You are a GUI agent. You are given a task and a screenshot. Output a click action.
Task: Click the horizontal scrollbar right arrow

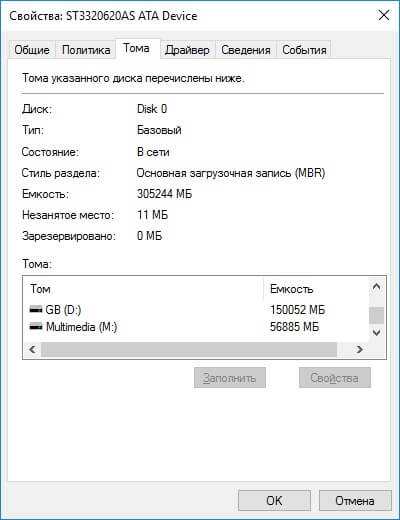[x=359, y=349]
